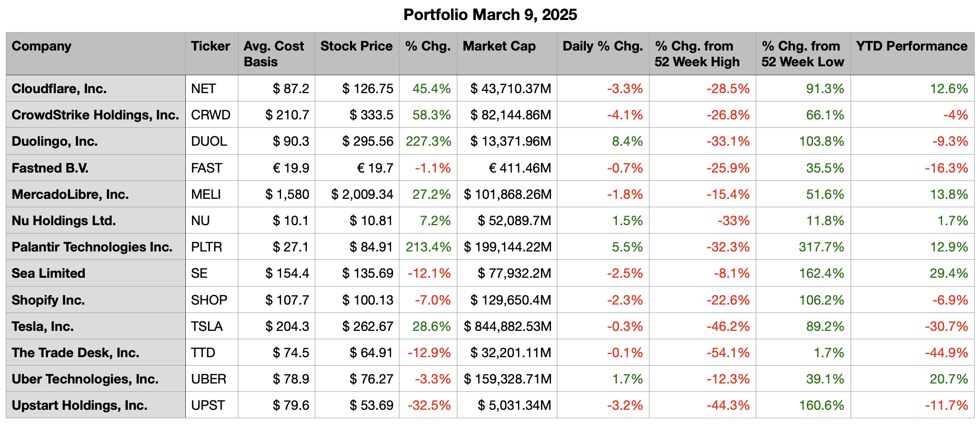
Task: Click the Market Cap column header
Action: point(499,46)
